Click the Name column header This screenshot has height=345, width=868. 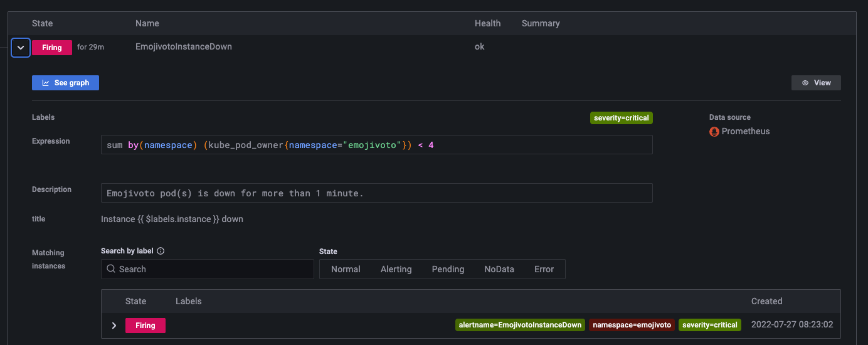tap(147, 23)
